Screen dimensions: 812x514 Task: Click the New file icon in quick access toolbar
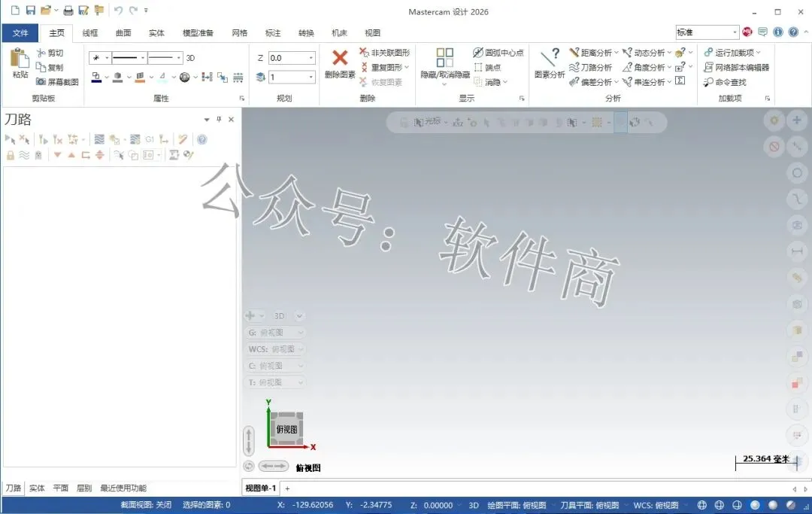click(15, 11)
